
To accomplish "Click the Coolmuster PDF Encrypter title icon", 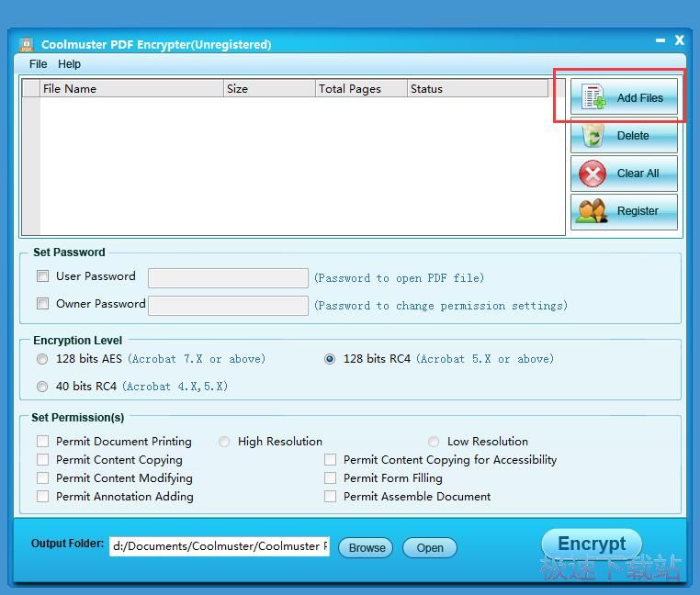I will pos(27,44).
